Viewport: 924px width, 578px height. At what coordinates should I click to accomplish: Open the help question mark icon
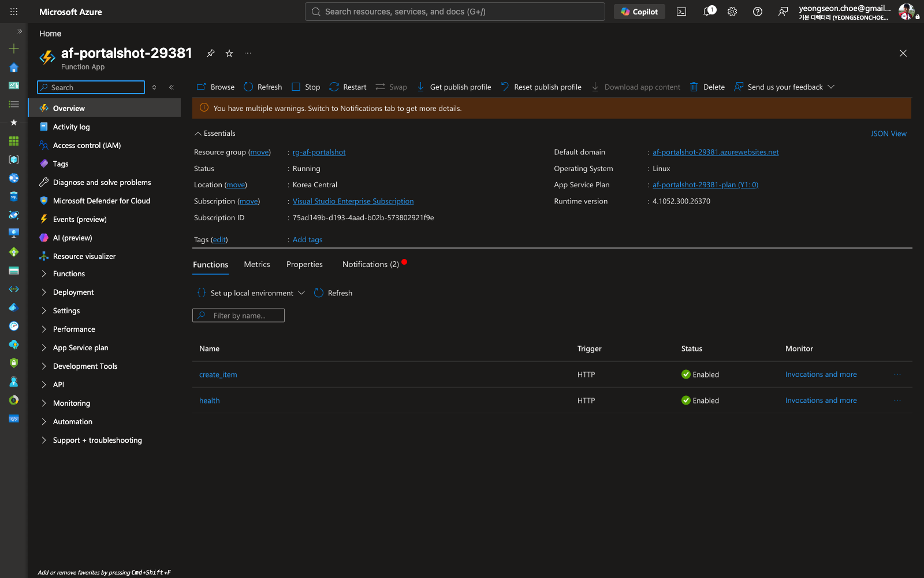tap(758, 12)
